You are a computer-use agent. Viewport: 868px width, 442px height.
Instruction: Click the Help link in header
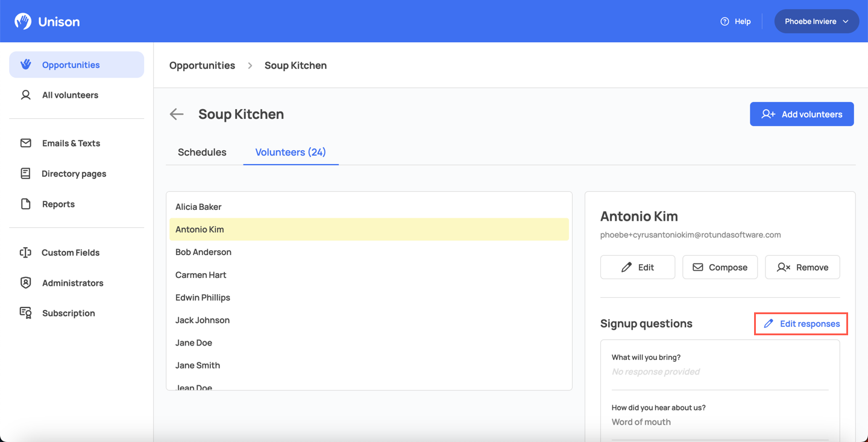(x=736, y=21)
